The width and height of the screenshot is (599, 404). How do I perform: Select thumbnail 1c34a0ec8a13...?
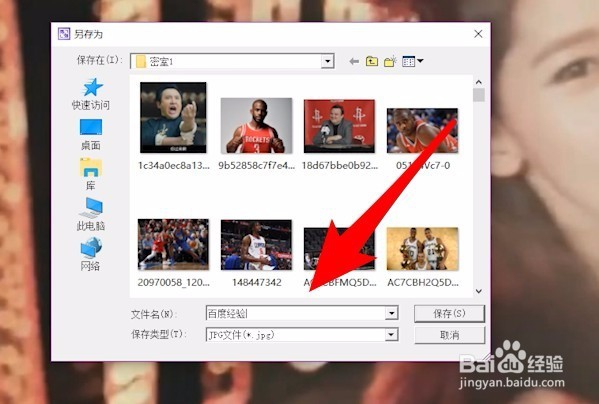(x=173, y=117)
